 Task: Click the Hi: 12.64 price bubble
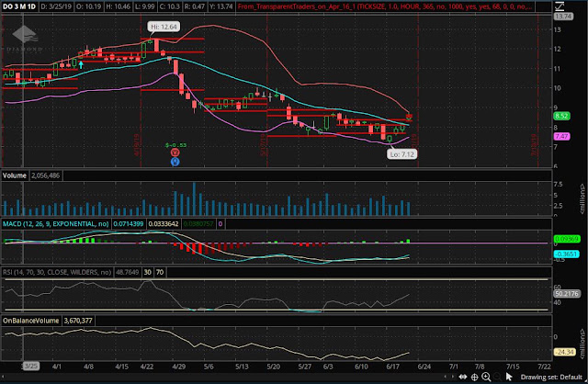pyautogui.click(x=164, y=27)
